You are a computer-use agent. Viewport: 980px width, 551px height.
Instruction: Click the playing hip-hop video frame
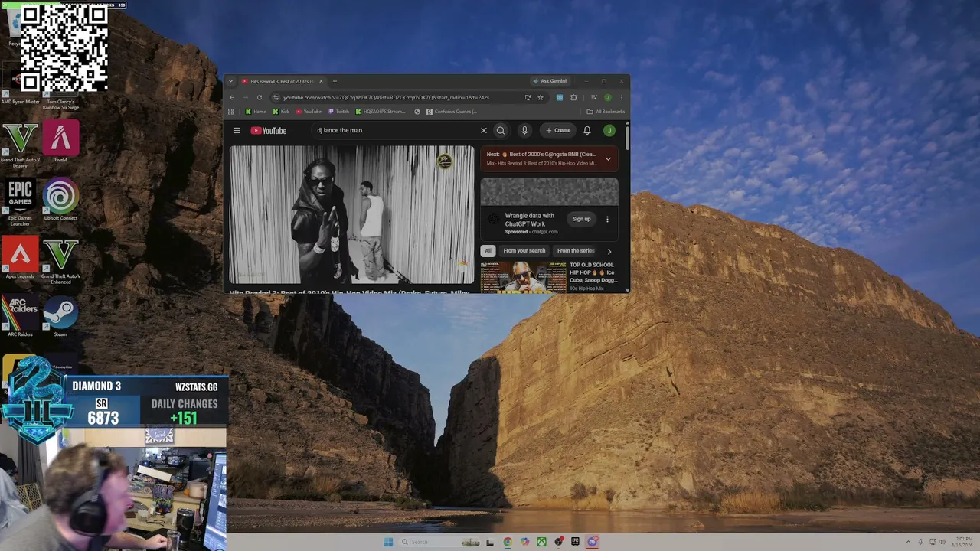352,215
